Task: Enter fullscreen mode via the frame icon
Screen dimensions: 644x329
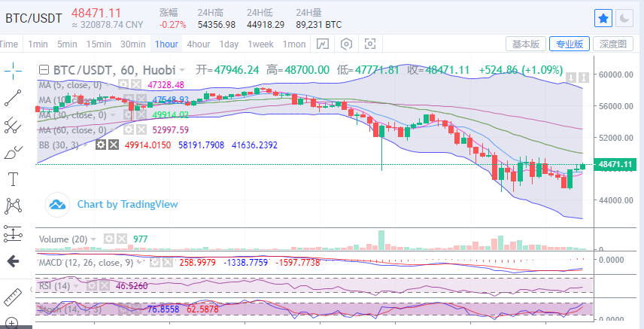Action: click(370, 44)
